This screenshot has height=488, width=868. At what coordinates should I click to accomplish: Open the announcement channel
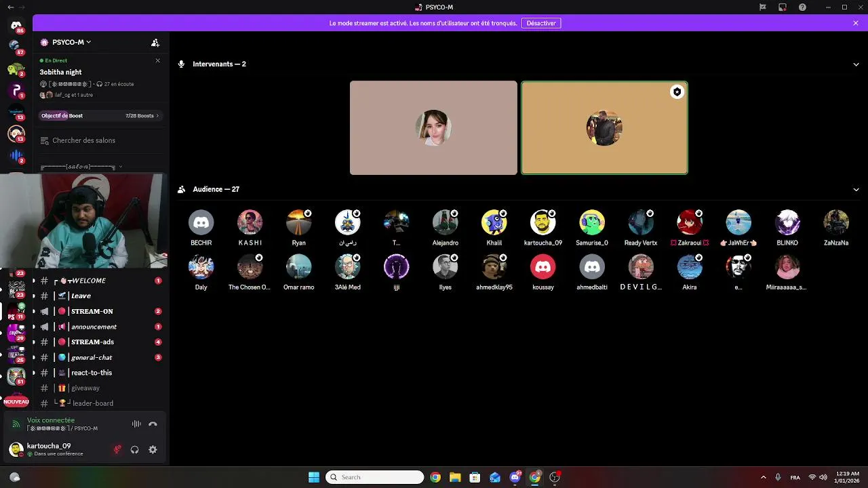tap(100, 327)
